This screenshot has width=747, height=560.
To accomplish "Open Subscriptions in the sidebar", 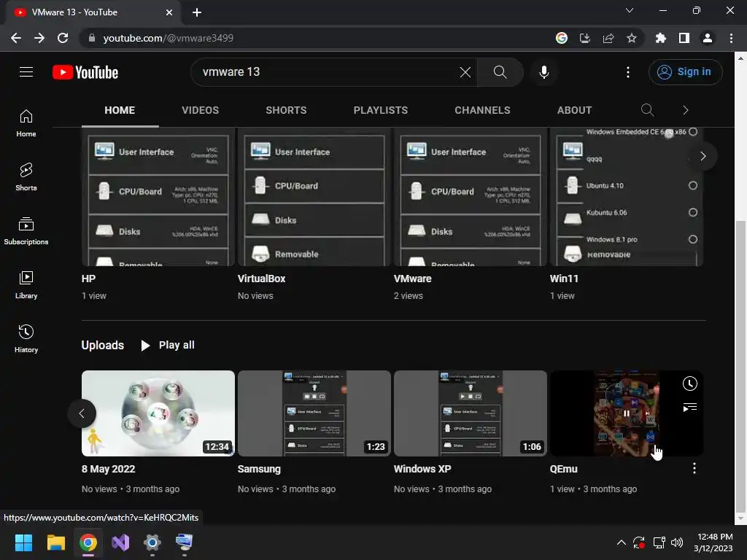I will tap(26, 230).
